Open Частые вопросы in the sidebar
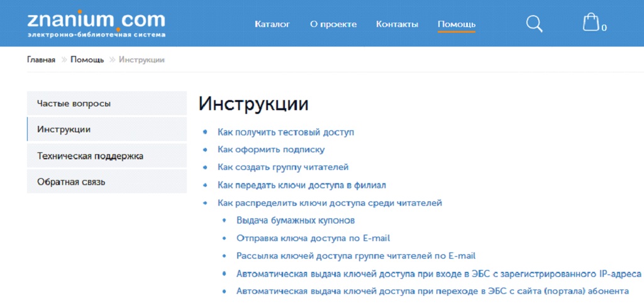 pyautogui.click(x=74, y=103)
